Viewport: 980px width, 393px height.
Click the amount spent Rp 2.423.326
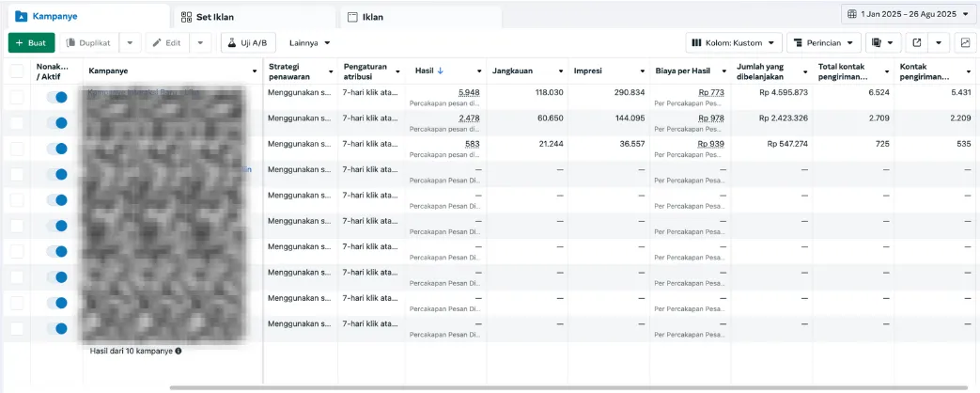784,118
